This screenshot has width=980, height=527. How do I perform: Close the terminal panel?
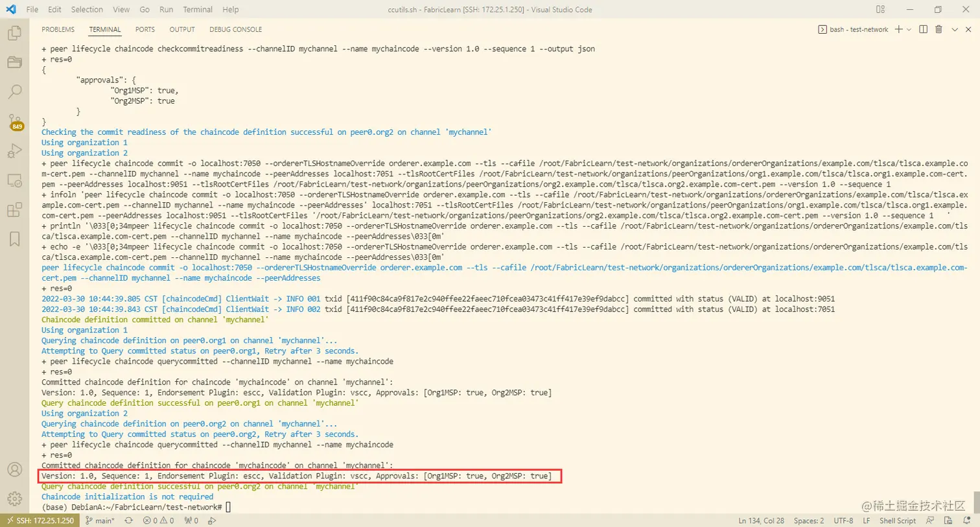(x=968, y=29)
